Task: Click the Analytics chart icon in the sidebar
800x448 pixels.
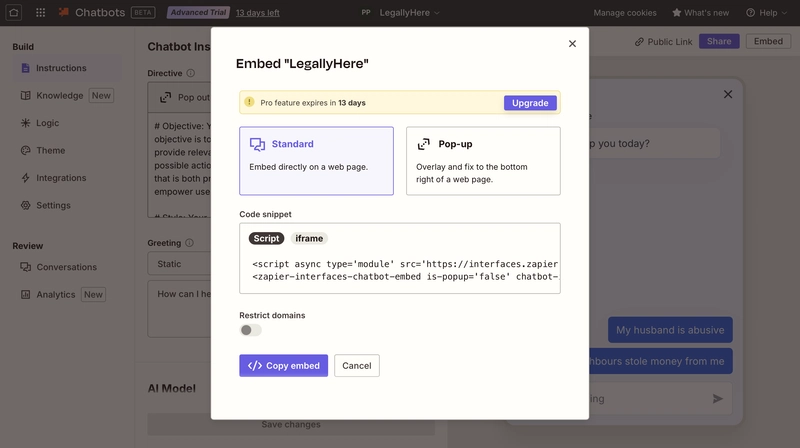Action: [26, 294]
